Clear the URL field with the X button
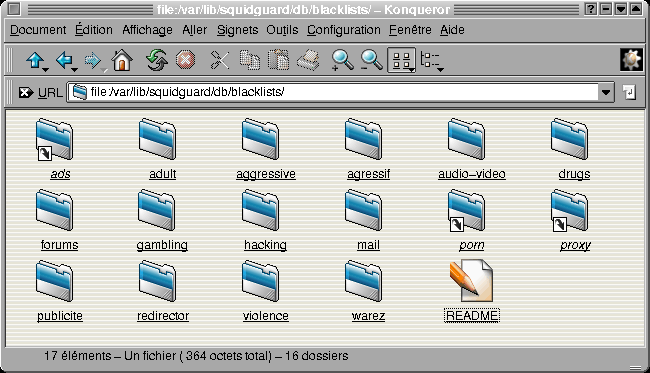Screen dimensions: 650x373 [x=26, y=92]
